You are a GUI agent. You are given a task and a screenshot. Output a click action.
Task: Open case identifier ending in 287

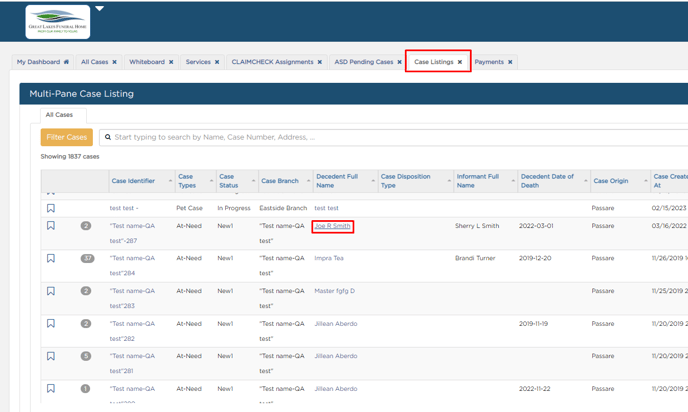point(133,233)
